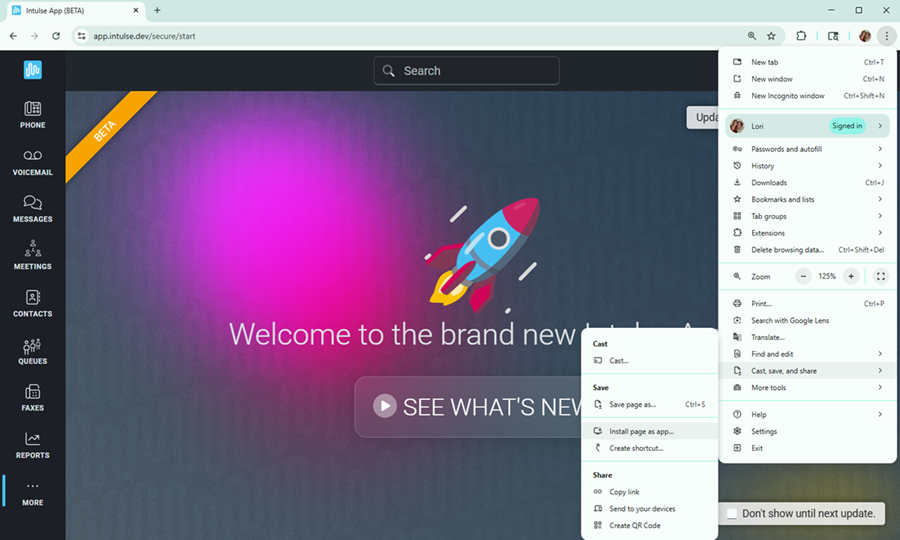Select Search with Google Lens
The image size is (900, 540).
(x=807, y=321)
